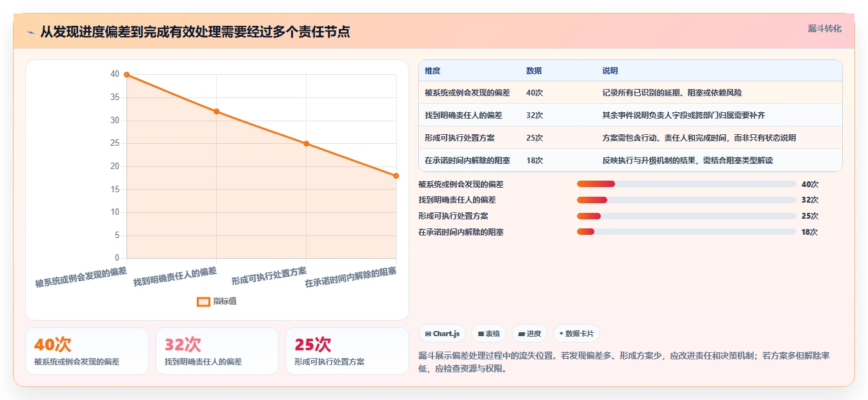The width and height of the screenshot is (868, 400).
Task: Select table cell 找到明确责任人的偏差
Action: coord(463,115)
